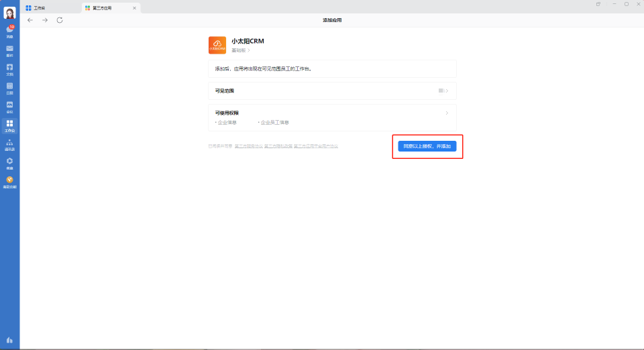Open the 邮件 mail icon in sidebar
The height and width of the screenshot is (350, 644).
point(9,50)
